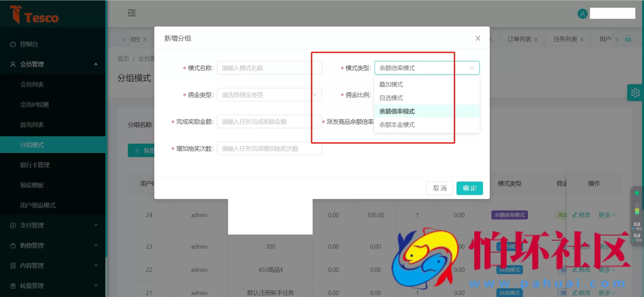
Task: Open 用户预设模式 in sidebar
Action: pyautogui.click(x=53, y=205)
